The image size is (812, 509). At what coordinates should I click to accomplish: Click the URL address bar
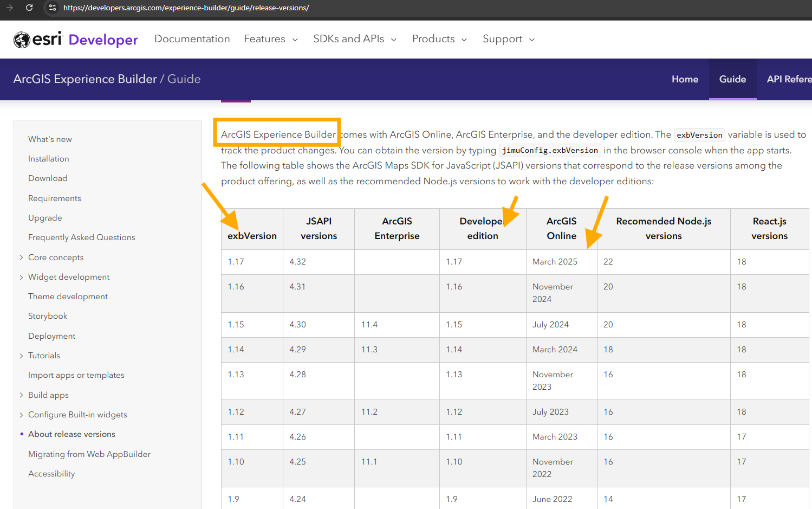[x=186, y=8]
